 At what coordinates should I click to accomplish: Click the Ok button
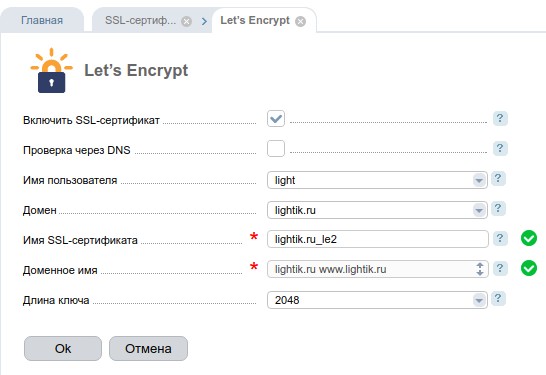(x=63, y=349)
